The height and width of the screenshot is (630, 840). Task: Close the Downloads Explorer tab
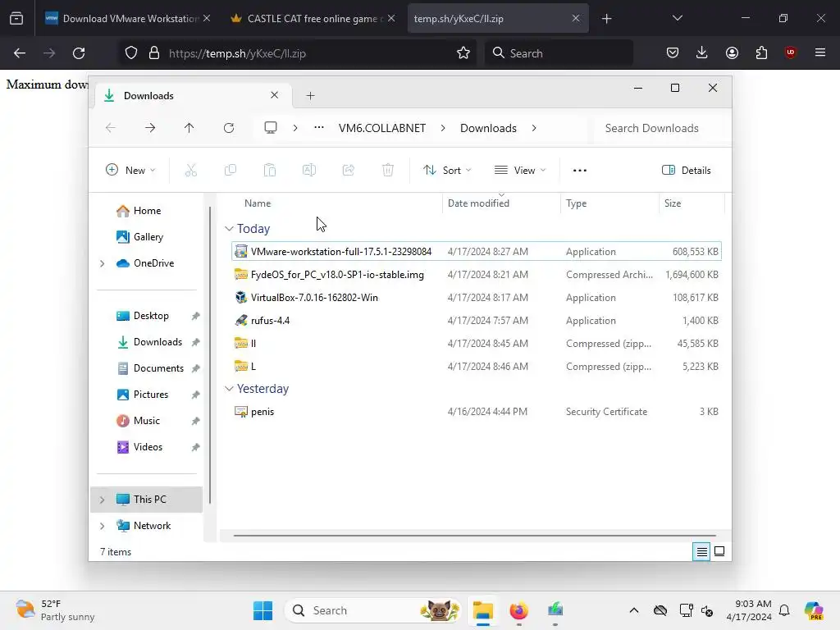click(x=274, y=95)
